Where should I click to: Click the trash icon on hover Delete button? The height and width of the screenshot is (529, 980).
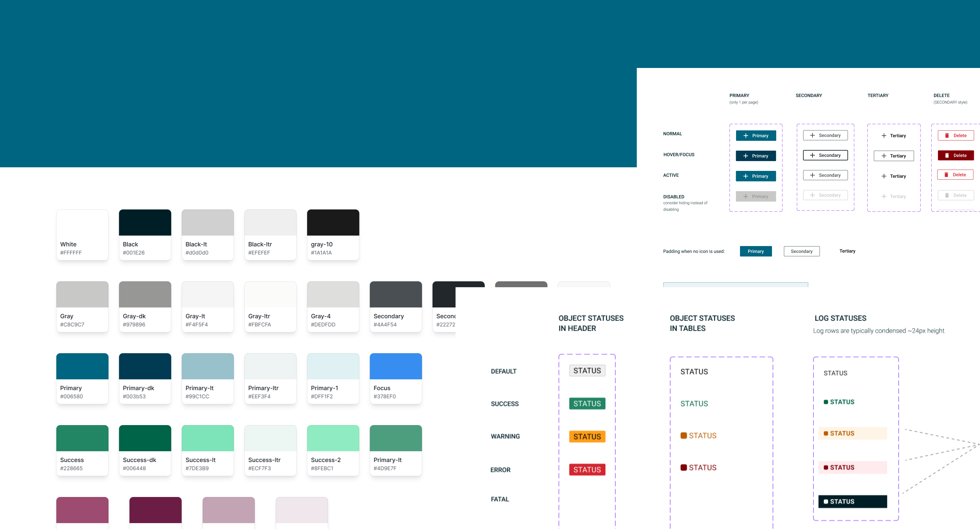click(x=947, y=156)
